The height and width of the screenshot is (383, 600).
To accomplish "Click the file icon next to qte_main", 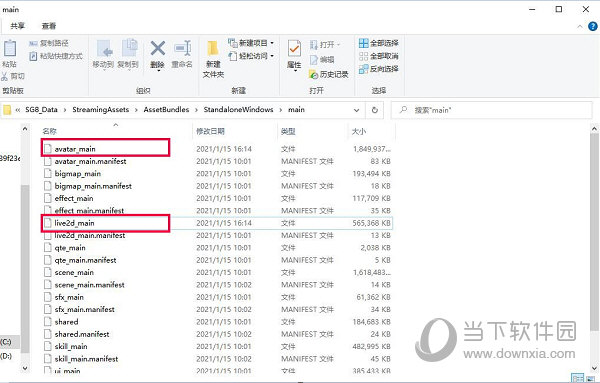I will pos(47,248).
